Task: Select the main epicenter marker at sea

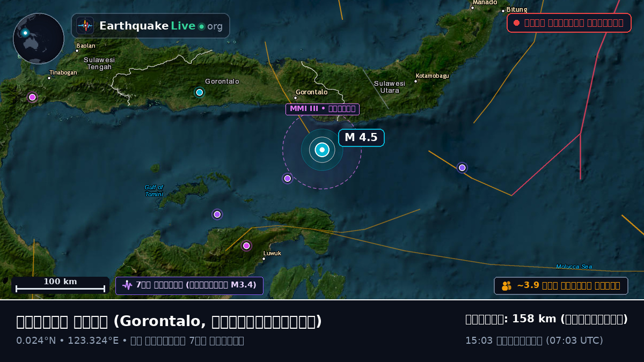Action: point(322,150)
